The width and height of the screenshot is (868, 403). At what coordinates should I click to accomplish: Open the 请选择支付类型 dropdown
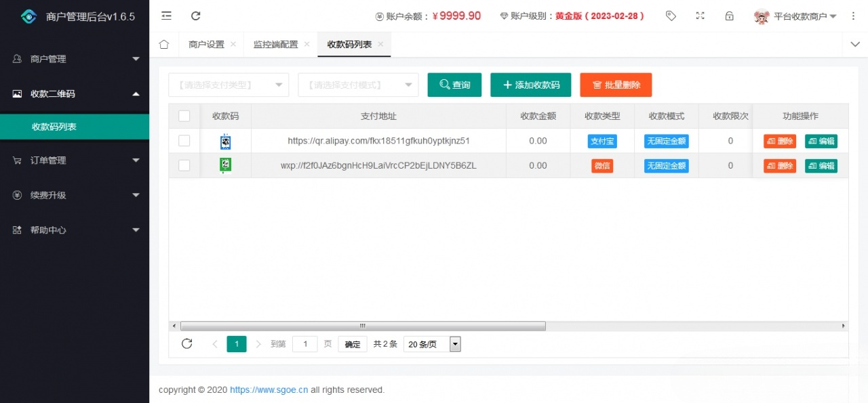pos(228,85)
